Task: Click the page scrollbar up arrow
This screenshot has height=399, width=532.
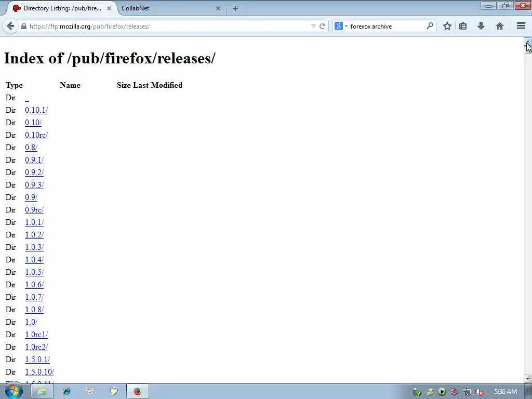Action: [x=527, y=42]
